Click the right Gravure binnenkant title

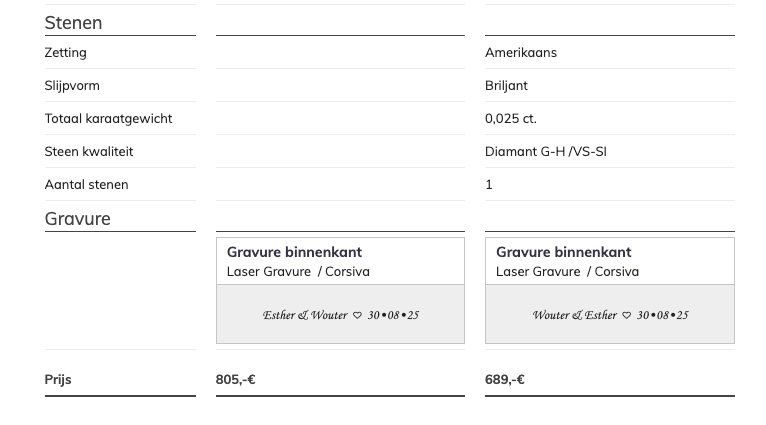(x=563, y=252)
